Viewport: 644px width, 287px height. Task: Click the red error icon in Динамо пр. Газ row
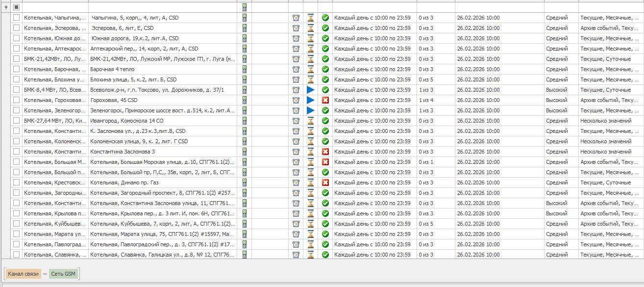pyautogui.click(x=325, y=183)
